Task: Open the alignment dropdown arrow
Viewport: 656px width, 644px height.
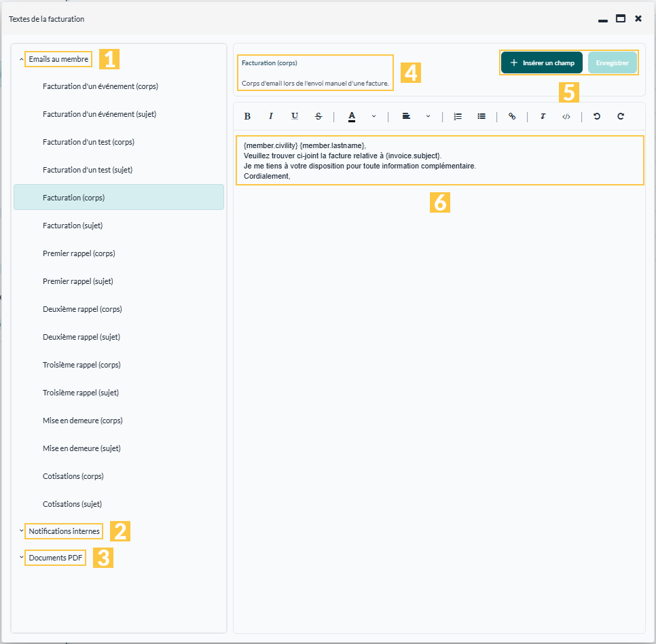Action: click(x=428, y=116)
